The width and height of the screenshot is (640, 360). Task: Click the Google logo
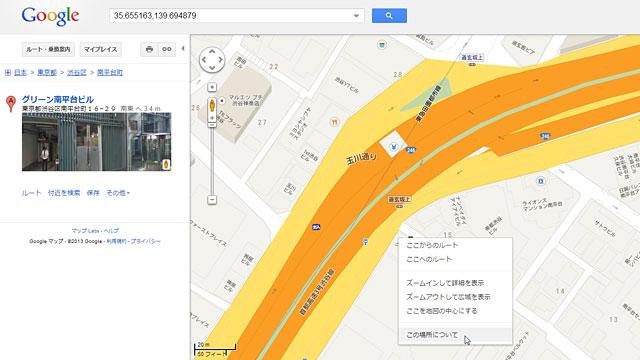(50, 17)
